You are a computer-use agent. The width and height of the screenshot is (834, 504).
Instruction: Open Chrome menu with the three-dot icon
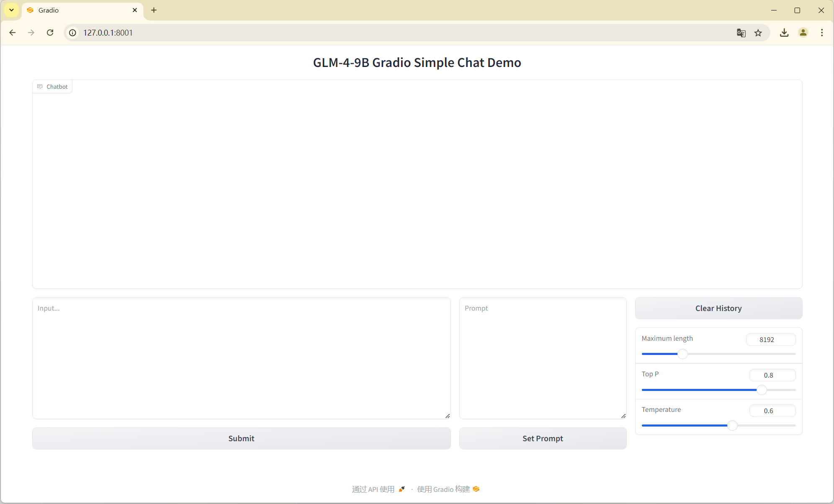tap(822, 33)
